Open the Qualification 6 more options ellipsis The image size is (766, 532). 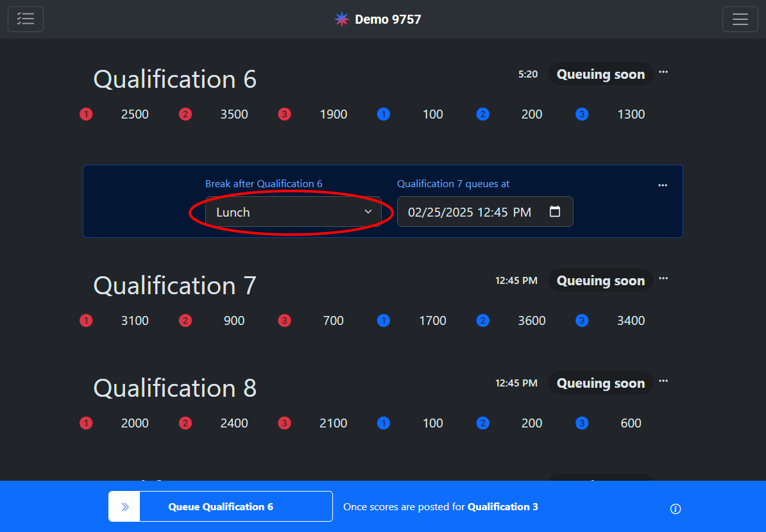663,72
